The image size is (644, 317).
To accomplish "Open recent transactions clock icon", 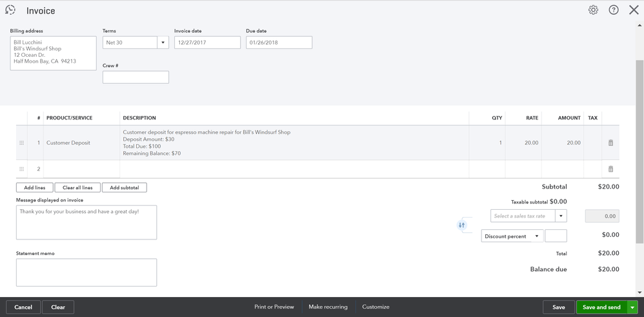I will coord(10,10).
